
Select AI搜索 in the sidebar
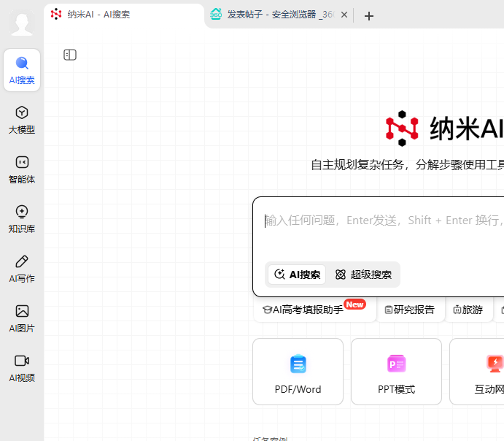pos(22,70)
